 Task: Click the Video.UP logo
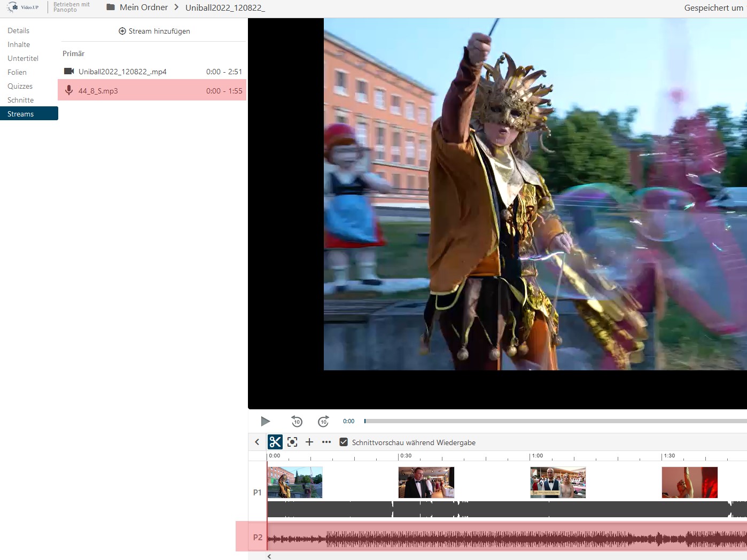point(23,7)
